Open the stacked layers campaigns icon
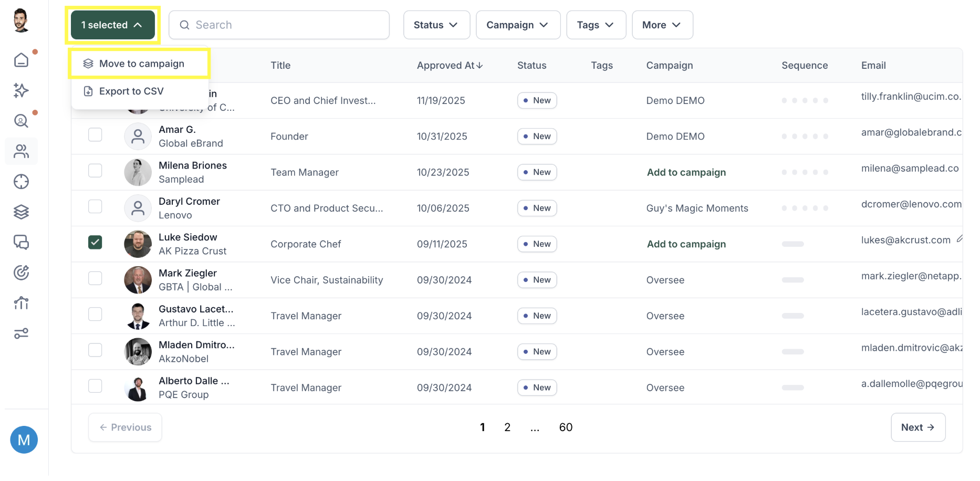Viewport: 980px width, 481px height. click(21, 212)
